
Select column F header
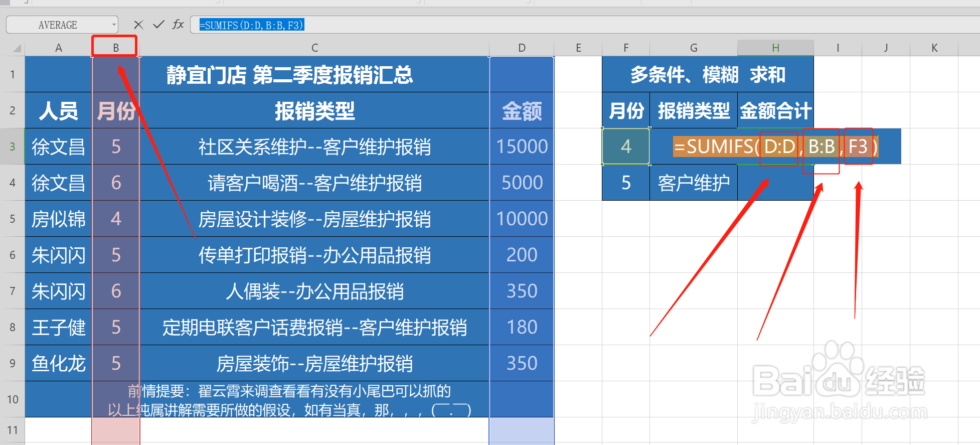pyautogui.click(x=626, y=48)
